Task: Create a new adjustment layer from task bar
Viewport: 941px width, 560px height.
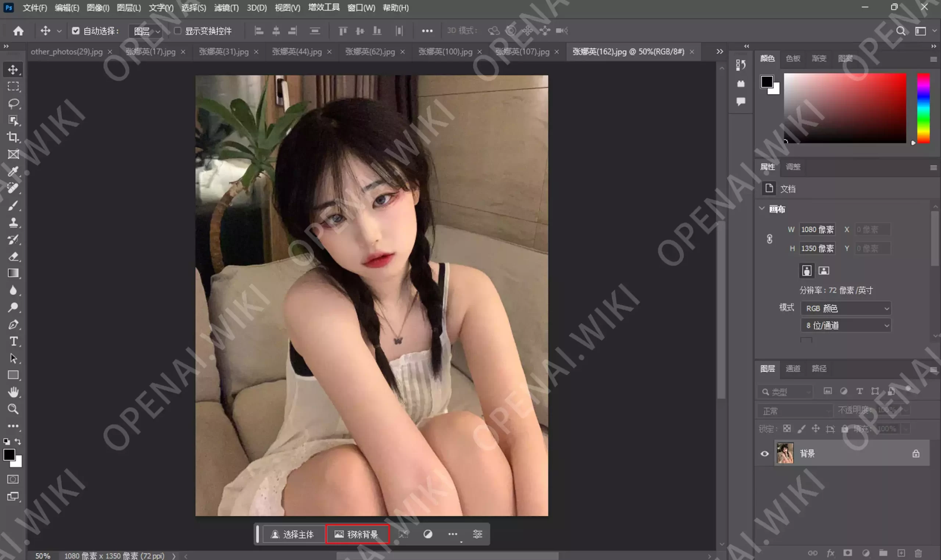Action: click(427, 534)
